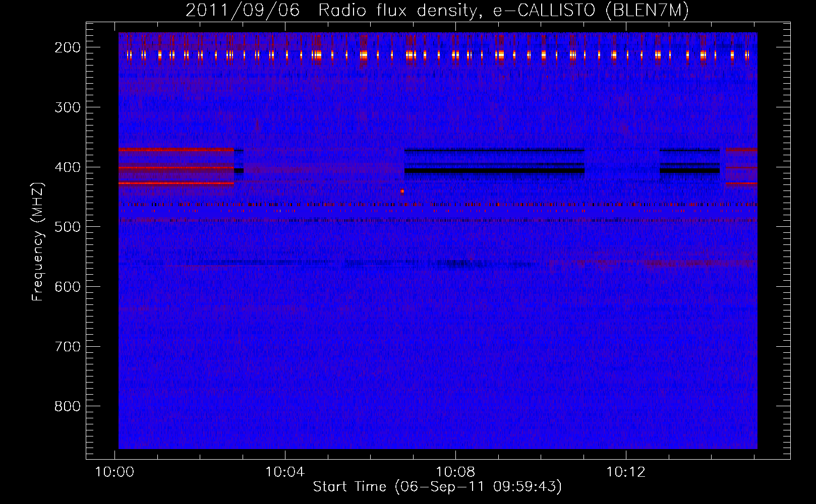The width and height of the screenshot is (816, 504).
Task: Click the 300 frequency tick label
Action: pyautogui.click(x=67, y=107)
